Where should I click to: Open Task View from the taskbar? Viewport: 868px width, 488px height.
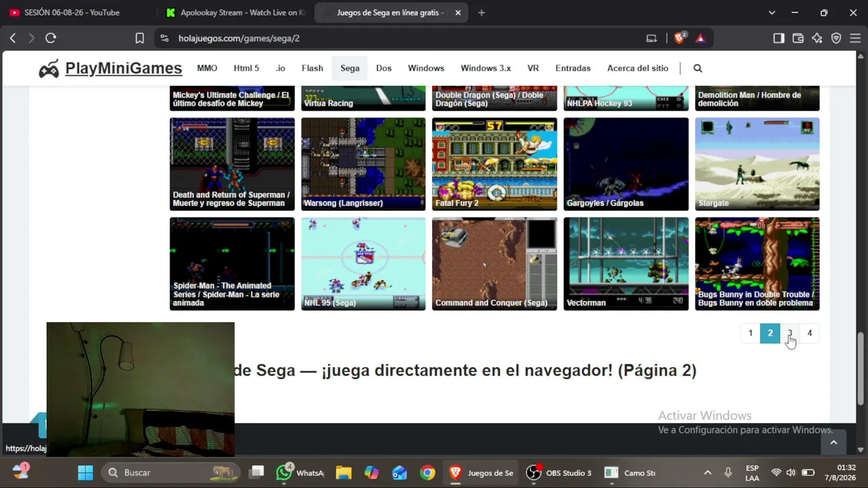[256, 472]
